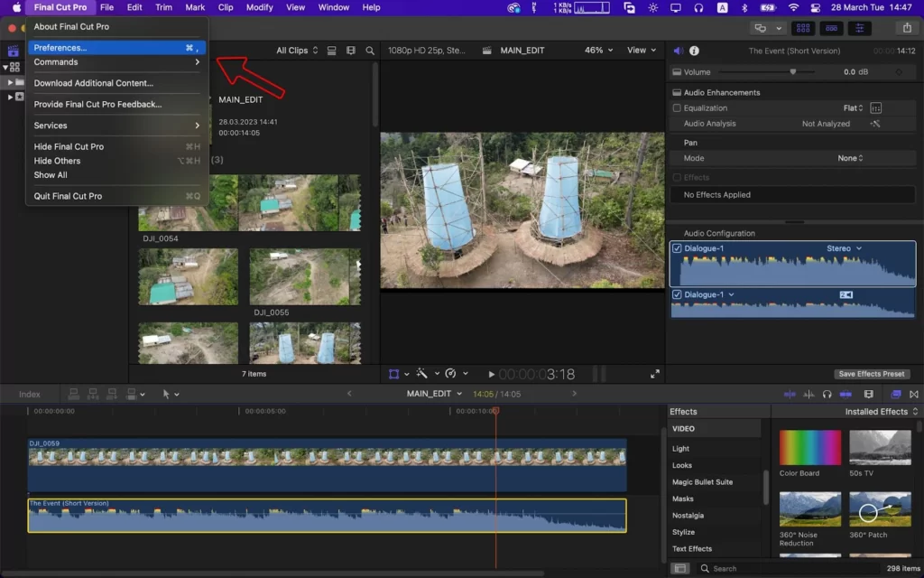Click the Libraries sidebar clapper icon
Image resolution: width=924 pixels, height=578 pixels.
(13, 51)
